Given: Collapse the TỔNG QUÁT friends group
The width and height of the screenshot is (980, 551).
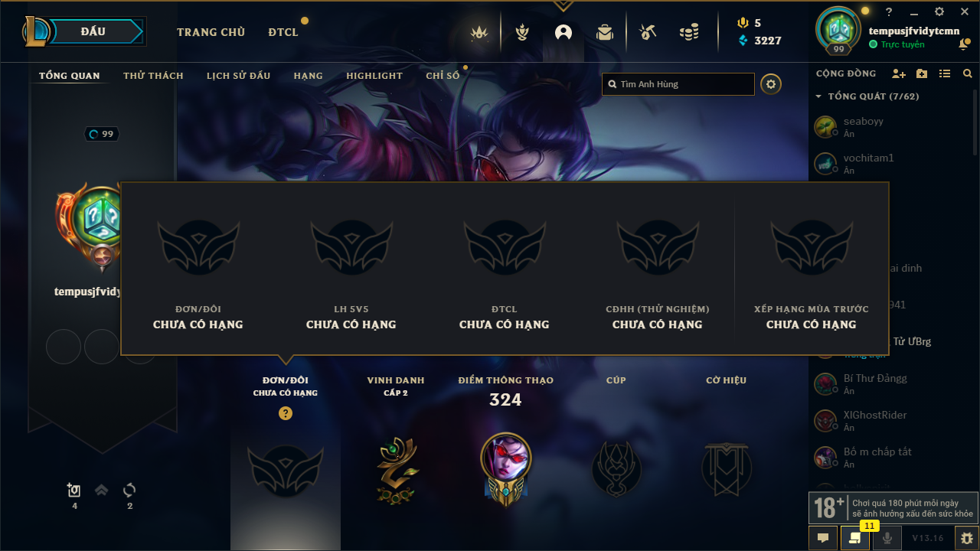Looking at the screenshot, I should point(818,97).
